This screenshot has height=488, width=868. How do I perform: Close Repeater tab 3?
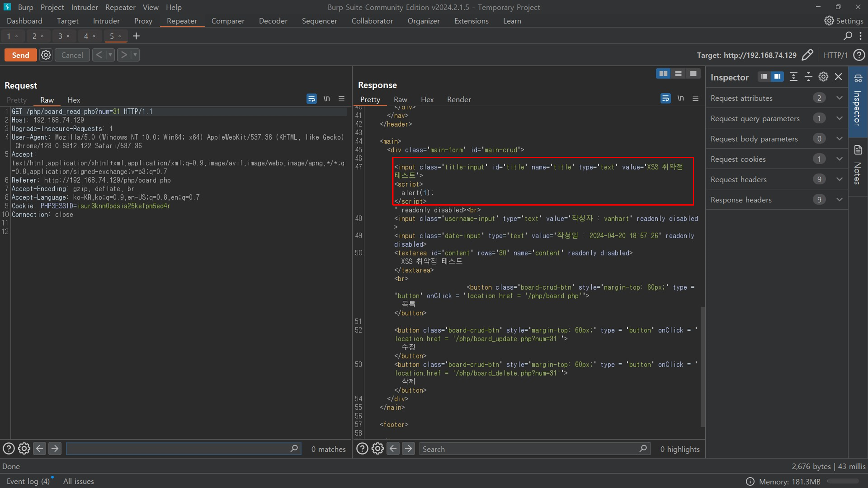68,36
